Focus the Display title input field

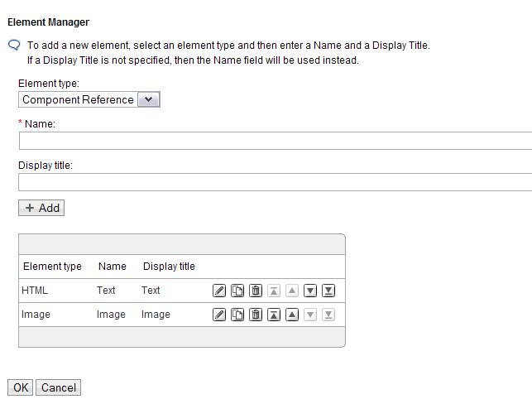click(275, 182)
